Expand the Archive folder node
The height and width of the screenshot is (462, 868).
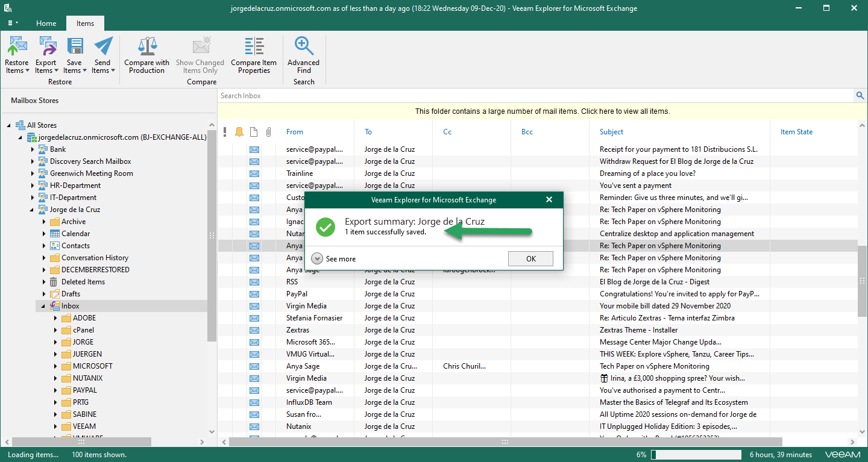tap(44, 222)
